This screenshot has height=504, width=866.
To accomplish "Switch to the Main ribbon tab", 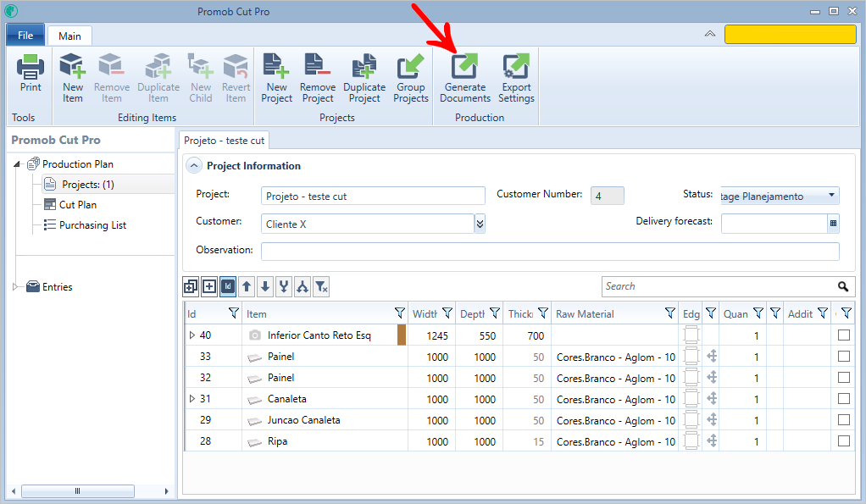I will [x=69, y=36].
